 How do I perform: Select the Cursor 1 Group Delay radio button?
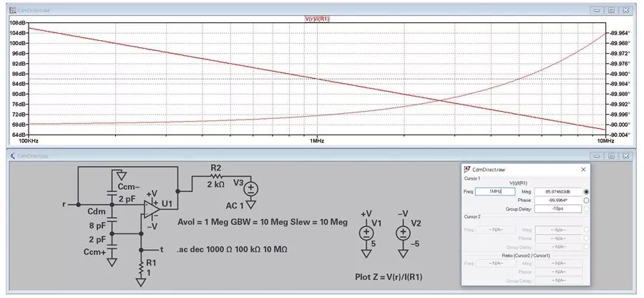click(x=587, y=209)
